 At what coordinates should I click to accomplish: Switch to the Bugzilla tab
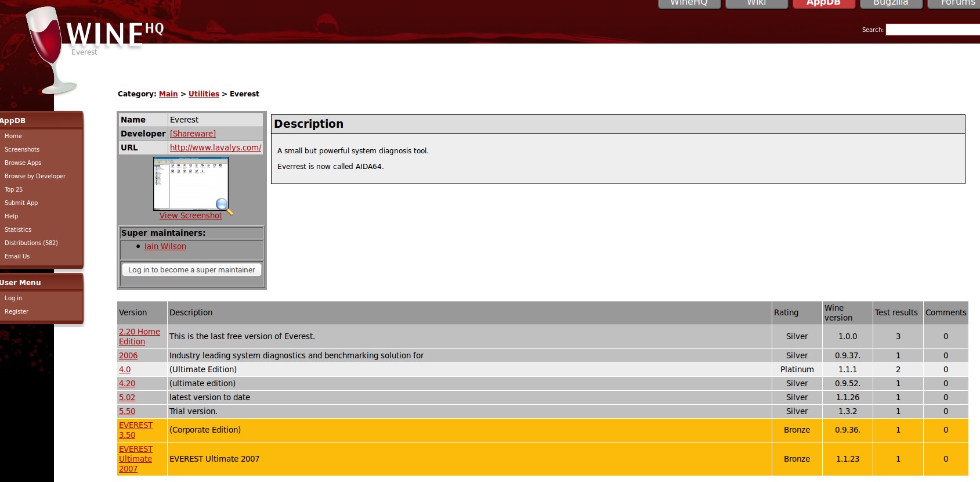pos(891,3)
